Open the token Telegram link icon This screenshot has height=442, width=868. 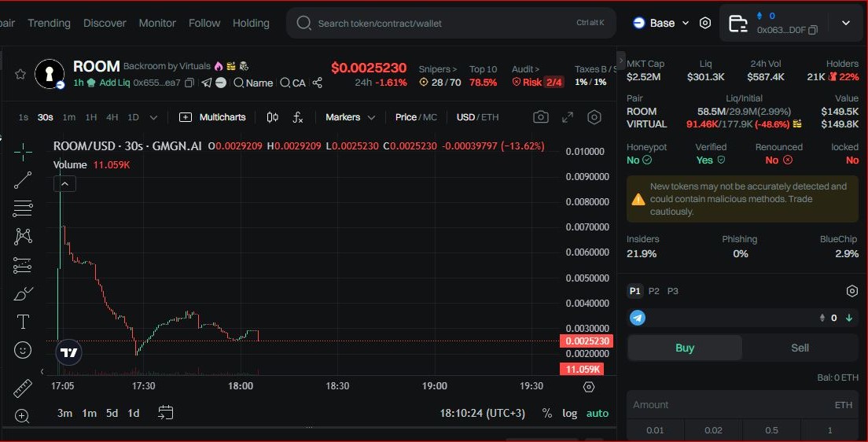(207, 83)
